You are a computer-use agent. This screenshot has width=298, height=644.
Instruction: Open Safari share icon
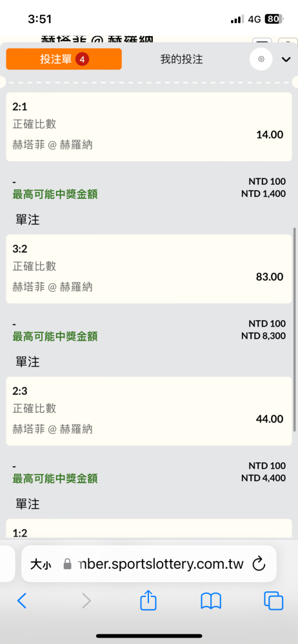click(x=148, y=601)
